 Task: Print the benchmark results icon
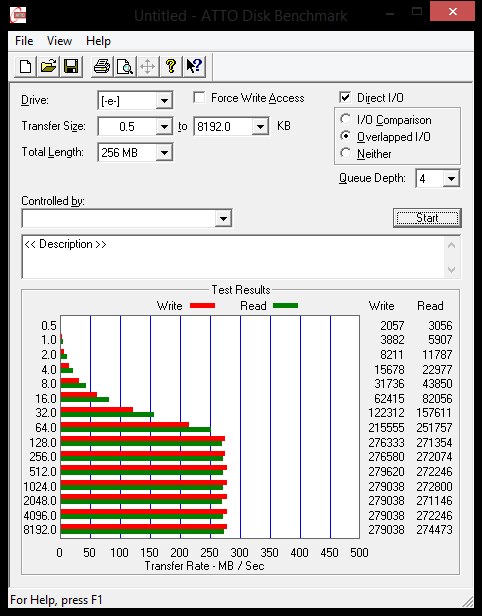click(x=102, y=66)
